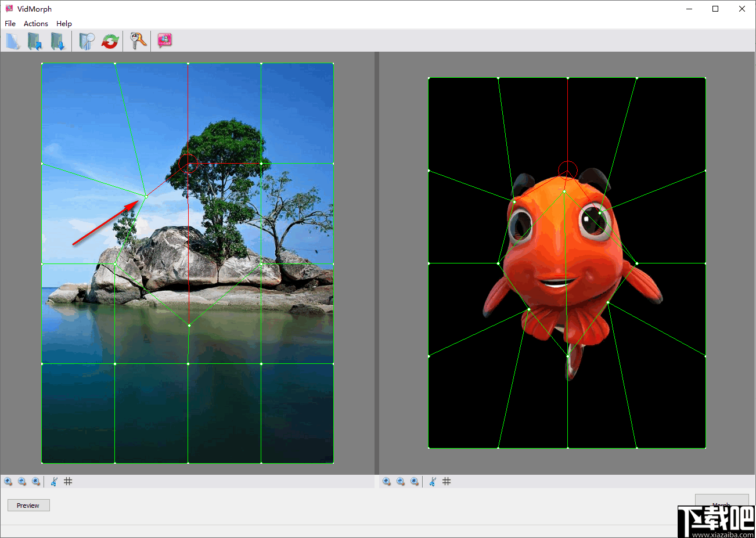Open the source image folder icon
The width and height of the screenshot is (756, 538).
tap(34, 41)
